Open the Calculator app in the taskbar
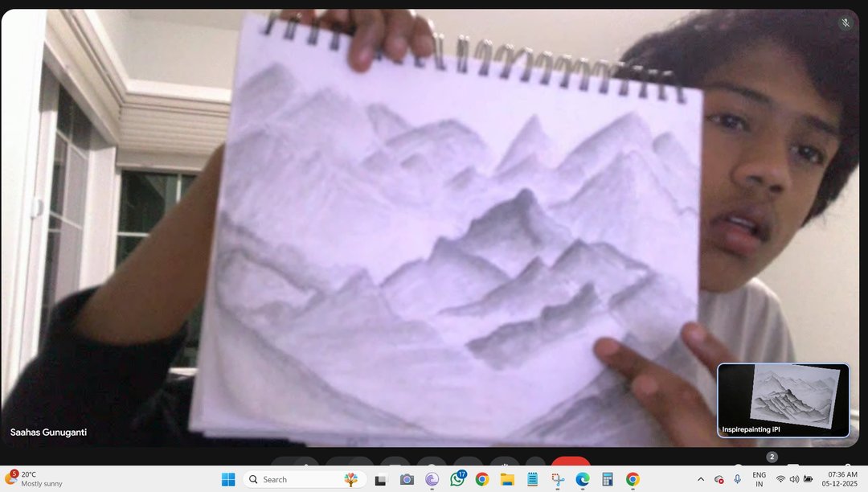Screen dimensions: 868x492 point(608,480)
